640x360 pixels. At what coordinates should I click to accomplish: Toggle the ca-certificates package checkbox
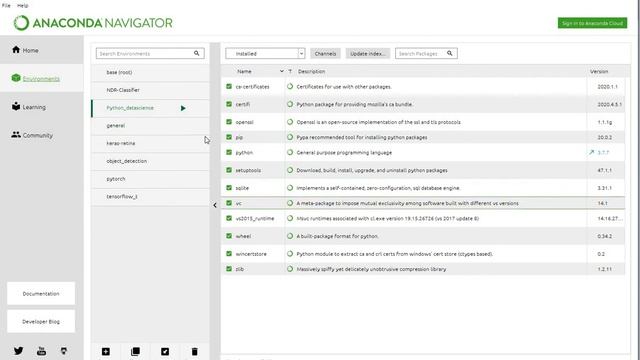[229, 87]
